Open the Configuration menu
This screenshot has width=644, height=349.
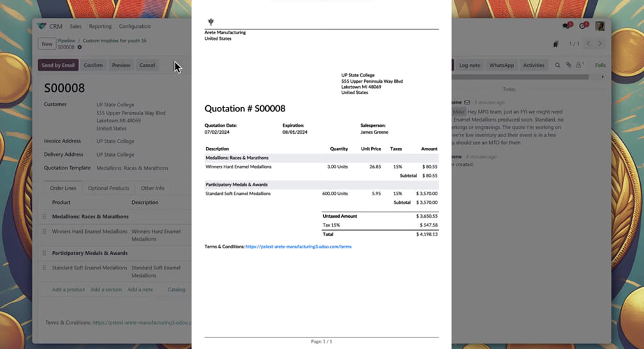[x=135, y=26]
